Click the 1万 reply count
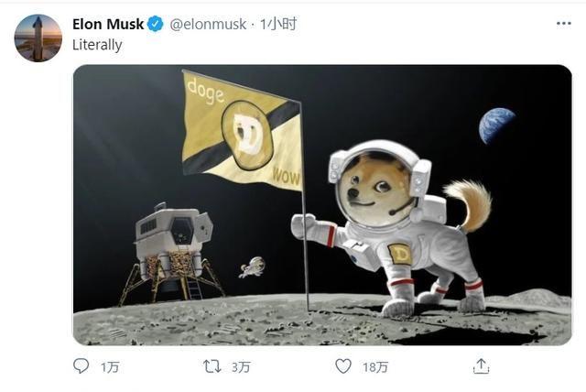This screenshot has width=586, height=392. (110, 367)
